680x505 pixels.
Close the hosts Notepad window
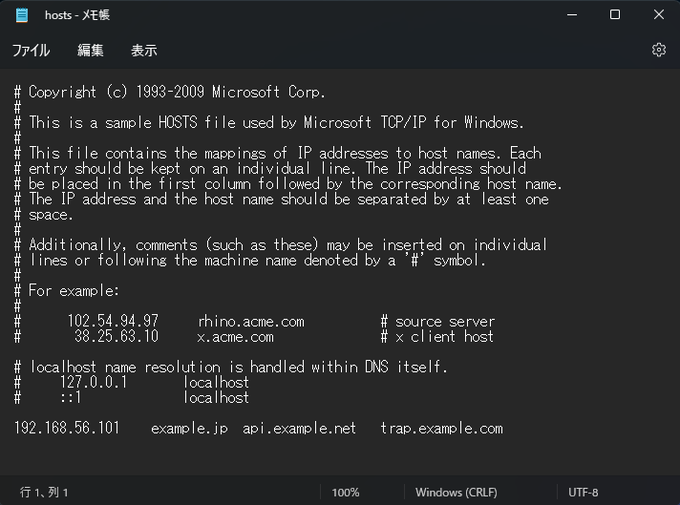point(659,15)
